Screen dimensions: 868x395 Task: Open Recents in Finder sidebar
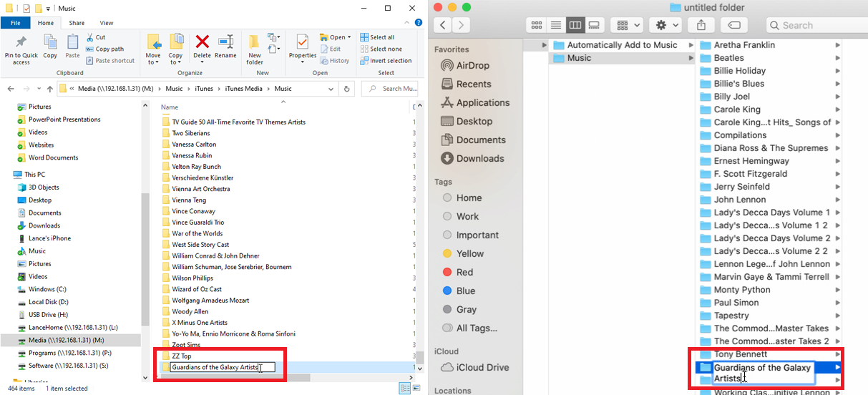coord(465,84)
